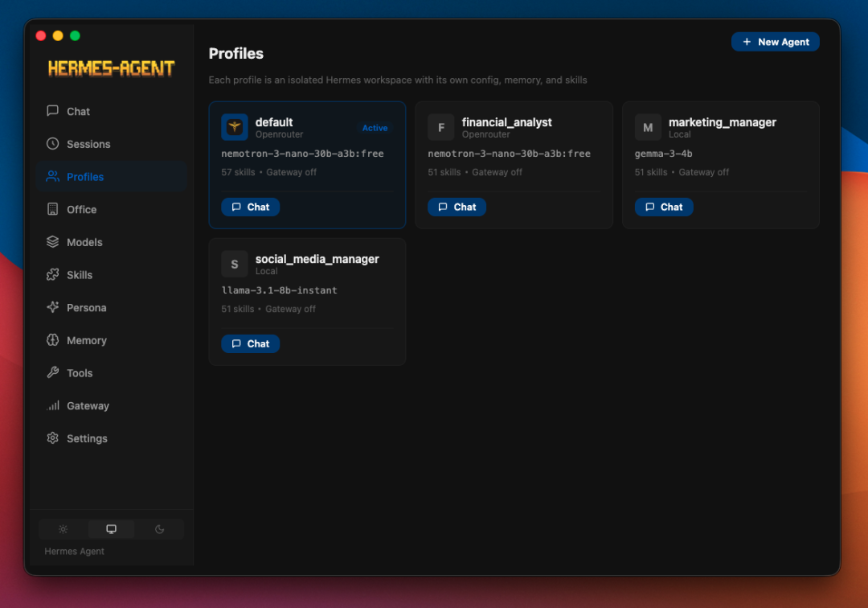Open the Memory brain icon
Viewport: 868px width, 608px height.
coord(52,339)
